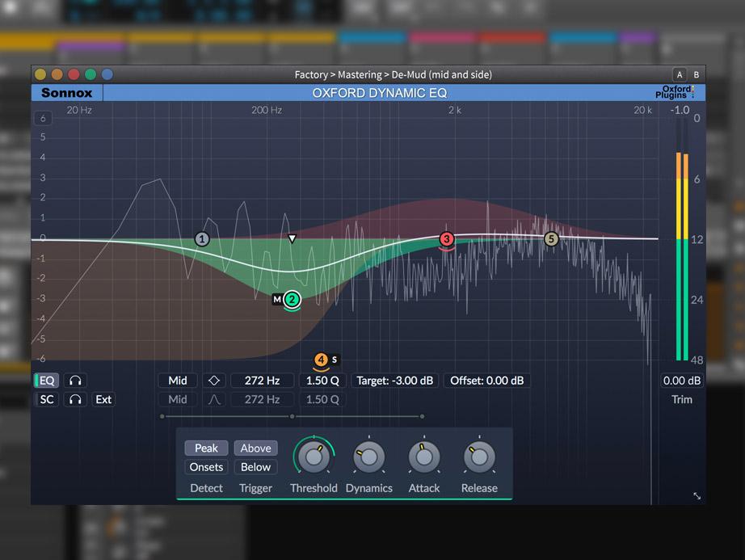Click the red band 3 node

click(x=447, y=239)
